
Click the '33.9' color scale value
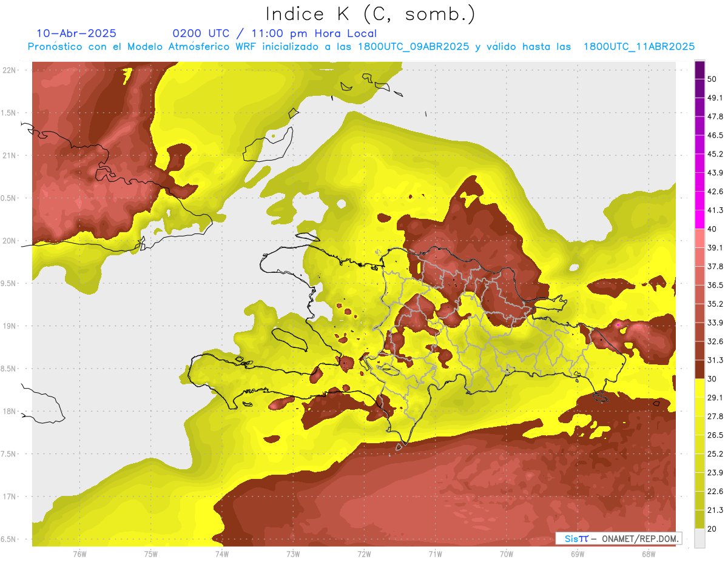pos(715,323)
